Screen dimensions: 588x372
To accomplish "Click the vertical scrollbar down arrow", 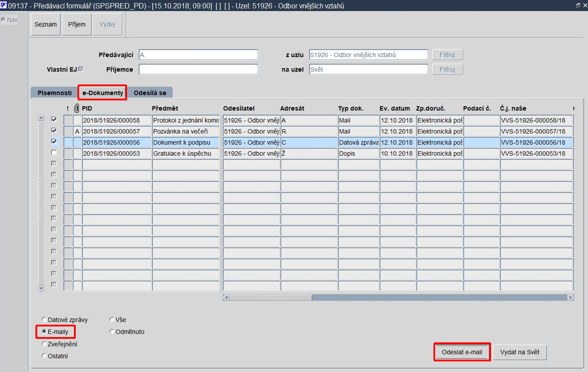I will (x=41, y=288).
